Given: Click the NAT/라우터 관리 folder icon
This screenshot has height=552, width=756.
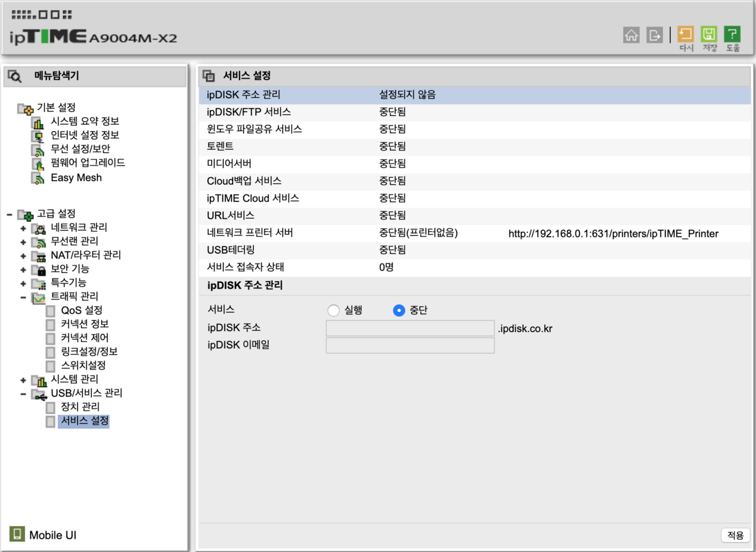Looking at the screenshot, I should [x=39, y=255].
